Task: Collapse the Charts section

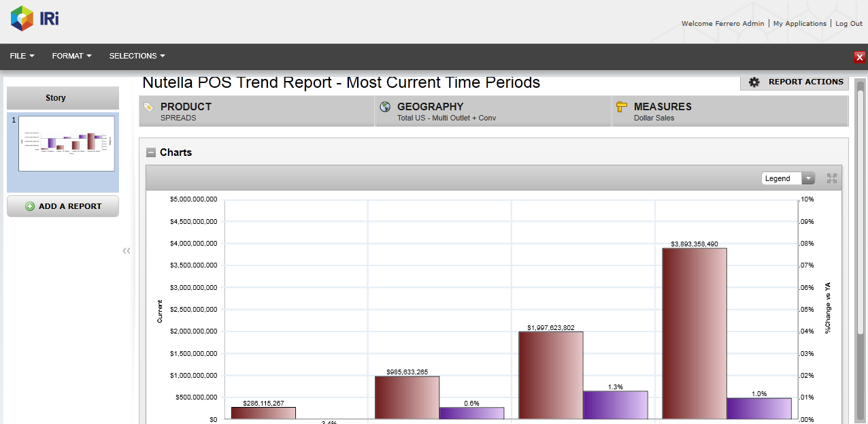Action: click(151, 152)
